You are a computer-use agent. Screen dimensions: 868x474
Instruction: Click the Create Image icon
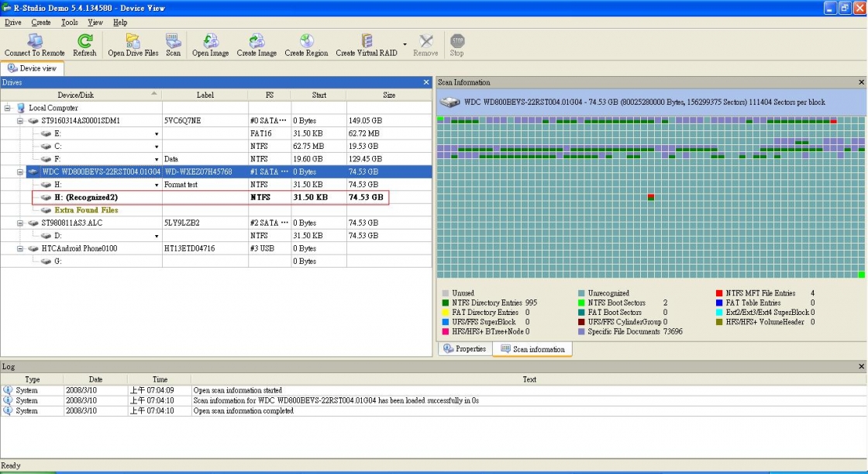(x=257, y=45)
